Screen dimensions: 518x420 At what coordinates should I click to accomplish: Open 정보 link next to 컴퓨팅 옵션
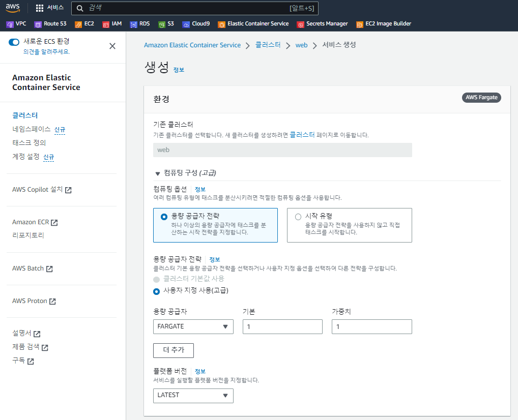200,190
